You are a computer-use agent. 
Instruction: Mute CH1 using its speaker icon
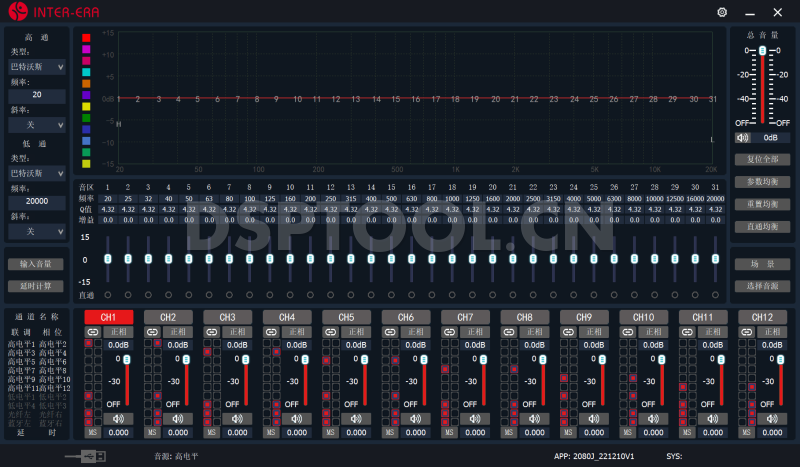pyautogui.click(x=118, y=418)
